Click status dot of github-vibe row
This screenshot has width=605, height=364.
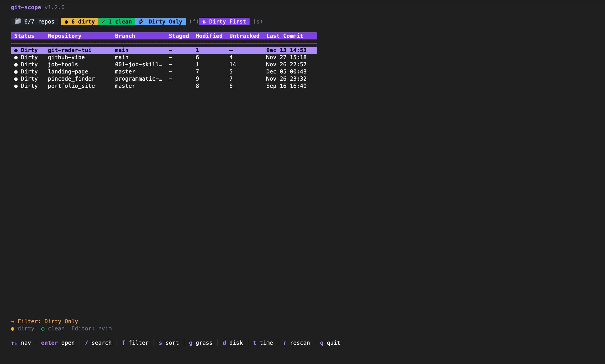point(16,58)
